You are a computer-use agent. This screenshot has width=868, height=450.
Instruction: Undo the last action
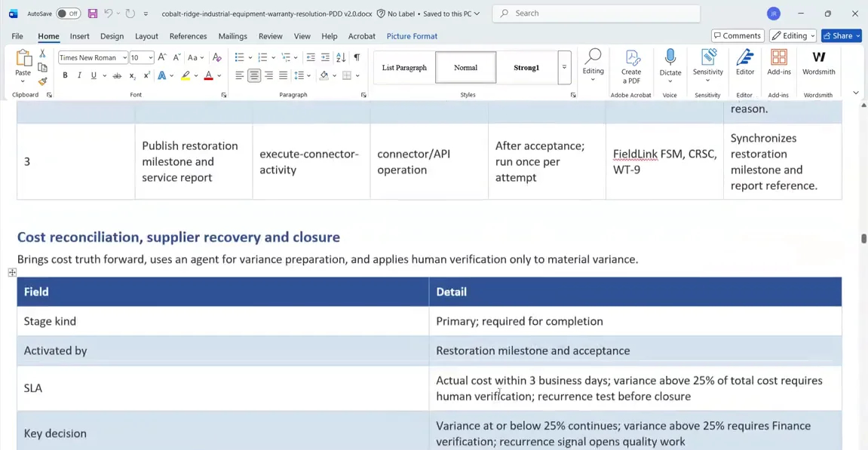109,14
